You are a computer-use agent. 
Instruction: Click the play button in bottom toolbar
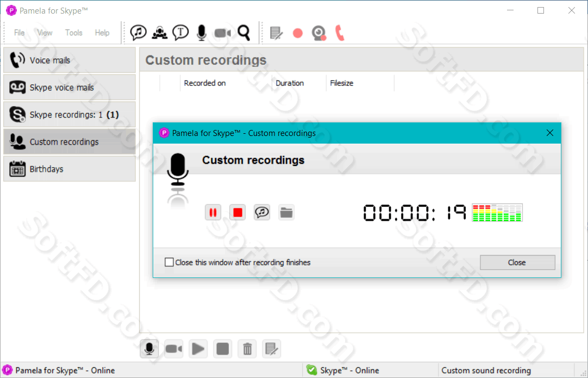(198, 349)
